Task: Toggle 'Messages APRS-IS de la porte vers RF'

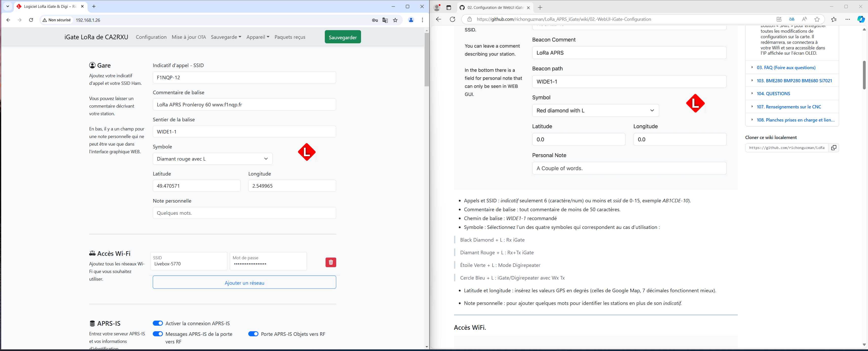Action: pyautogui.click(x=158, y=334)
